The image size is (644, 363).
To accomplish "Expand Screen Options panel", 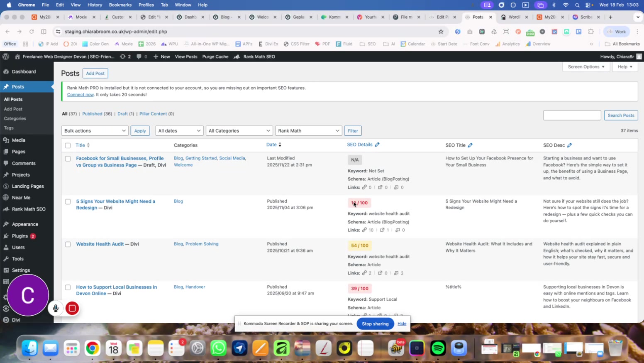I will coord(586,67).
